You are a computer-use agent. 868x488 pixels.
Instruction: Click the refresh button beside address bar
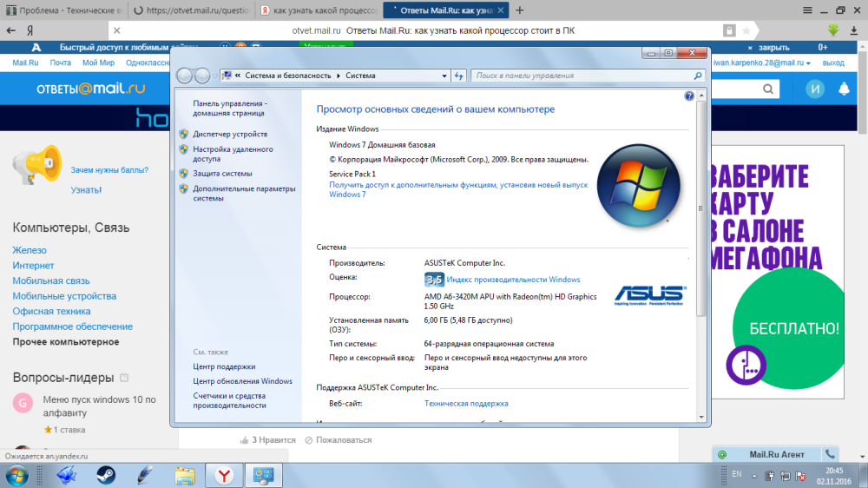459,76
